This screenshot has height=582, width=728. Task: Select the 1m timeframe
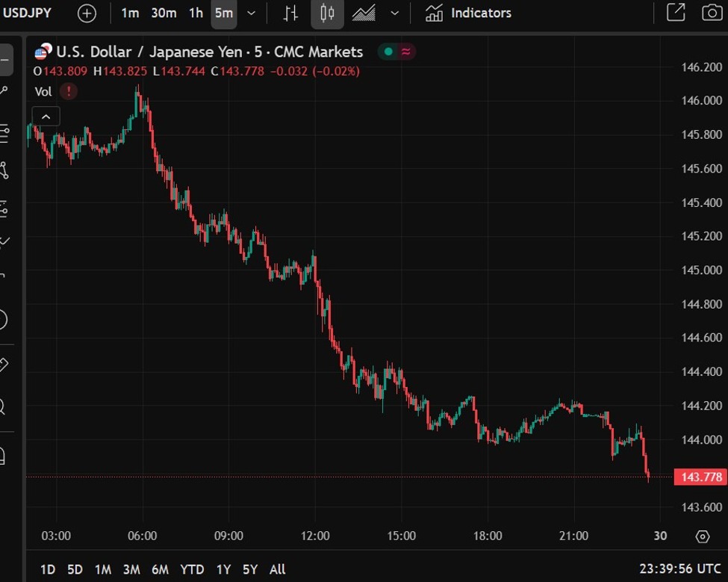click(x=130, y=13)
